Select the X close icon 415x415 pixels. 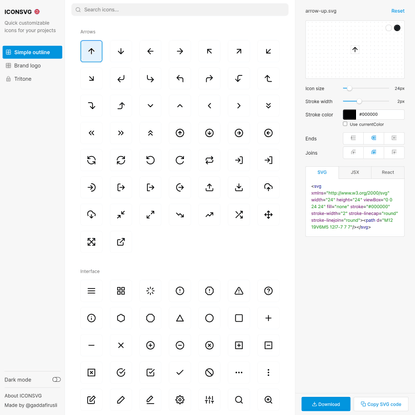[121, 345]
